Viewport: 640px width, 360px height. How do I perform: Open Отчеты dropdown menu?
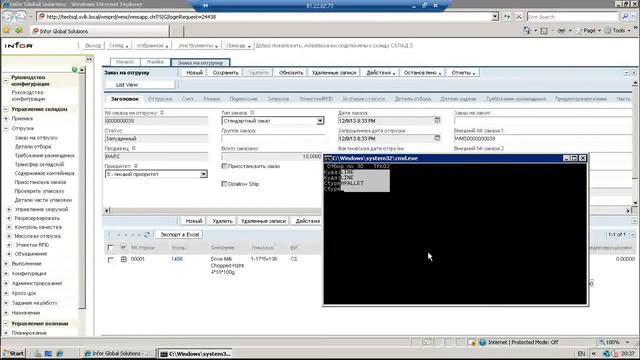tap(463, 73)
